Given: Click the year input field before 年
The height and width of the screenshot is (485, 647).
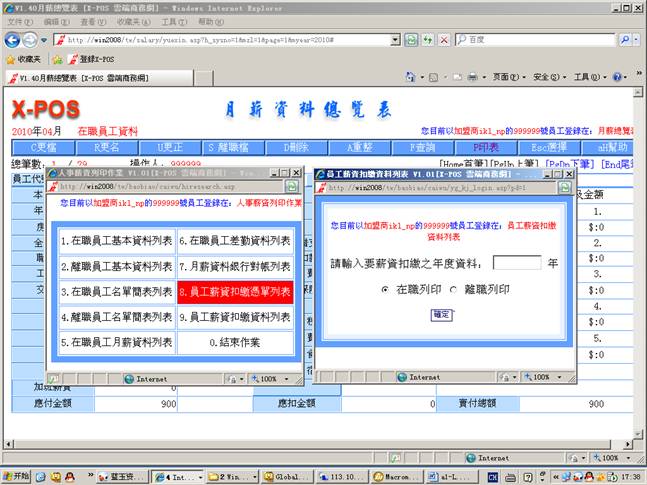Looking at the screenshot, I should click(516, 263).
